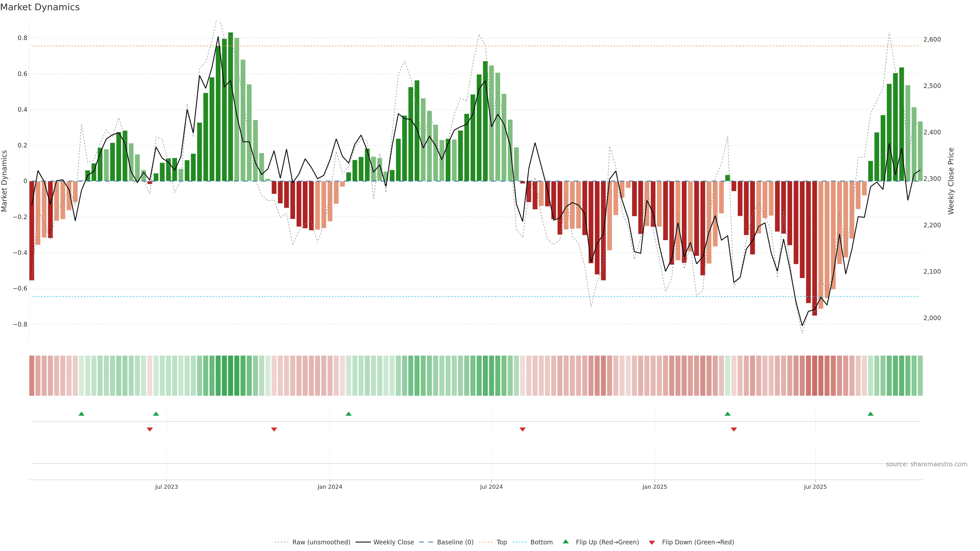Screen dimensions: 980x551
Task: Click the Market Dynamics chart title
Action: tap(40, 7)
